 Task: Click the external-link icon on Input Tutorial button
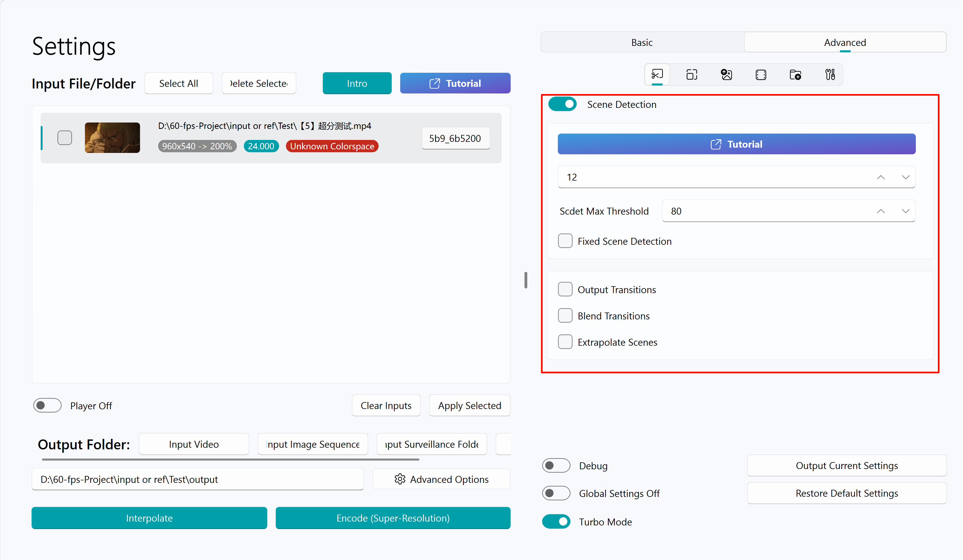tap(434, 83)
